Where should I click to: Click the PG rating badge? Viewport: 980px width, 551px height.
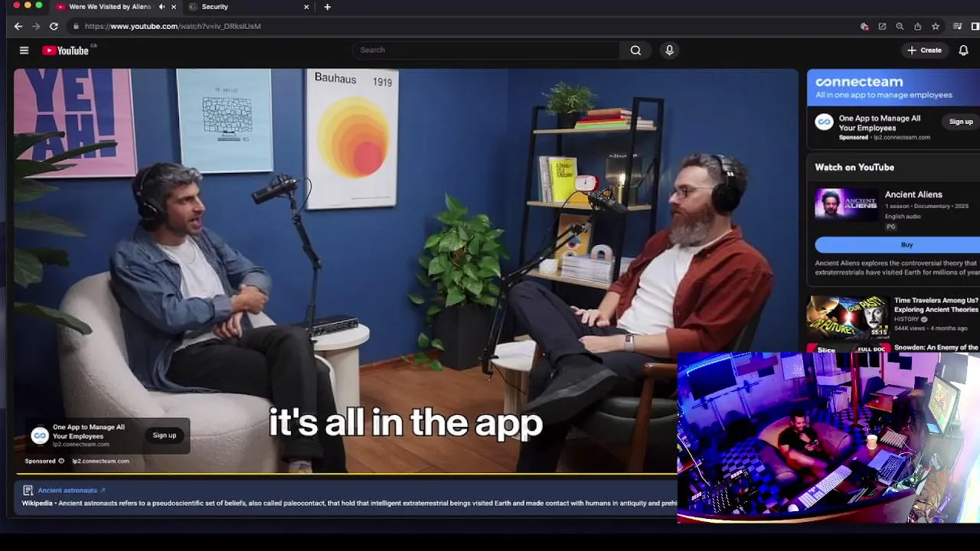[x=890, y=227]
